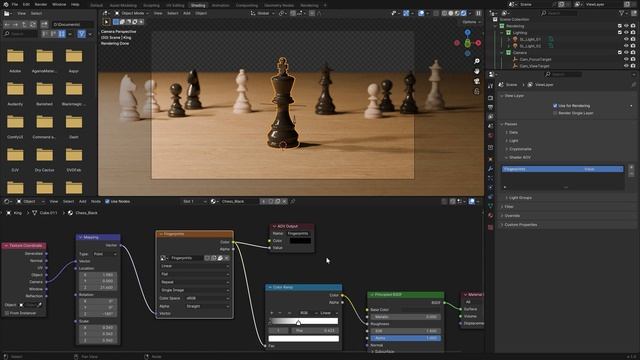Open the render properties tab icon
The height and width of the screenshot is (360, 640).
(x=491, y=98)
